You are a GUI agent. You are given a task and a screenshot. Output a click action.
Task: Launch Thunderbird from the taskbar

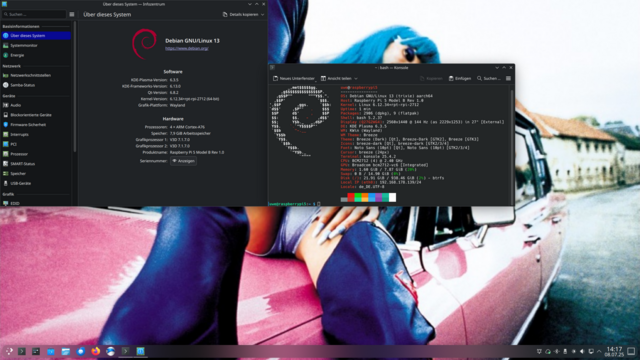click(81, 351)
